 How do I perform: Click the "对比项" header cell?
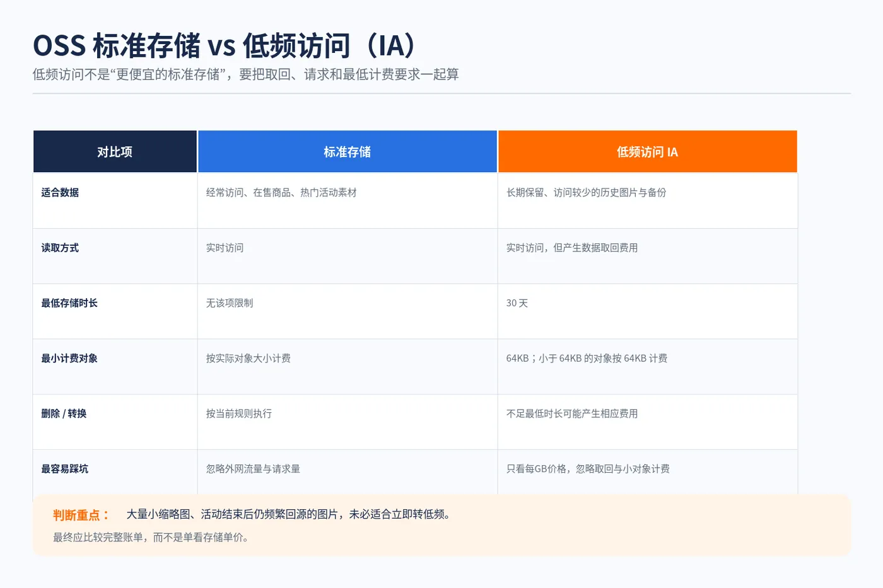point(115,151)
